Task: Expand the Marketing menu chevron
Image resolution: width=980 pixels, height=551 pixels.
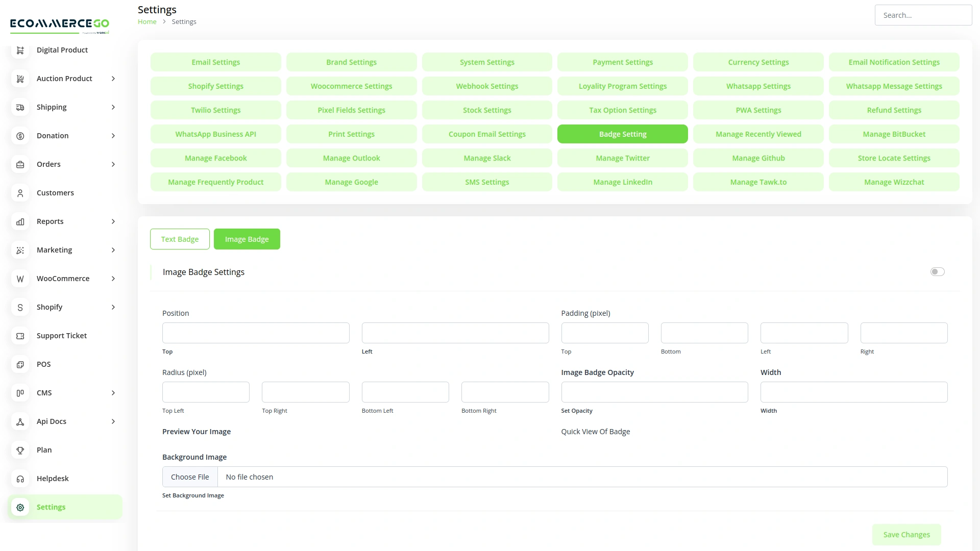Action: click(x=113, y=250)
